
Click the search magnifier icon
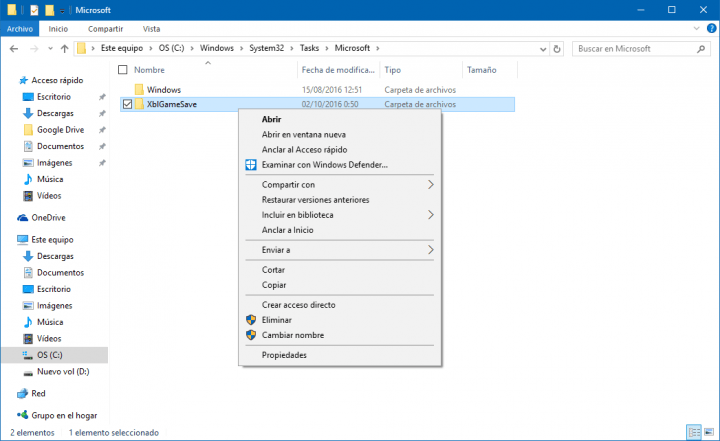tap(701, 49)
